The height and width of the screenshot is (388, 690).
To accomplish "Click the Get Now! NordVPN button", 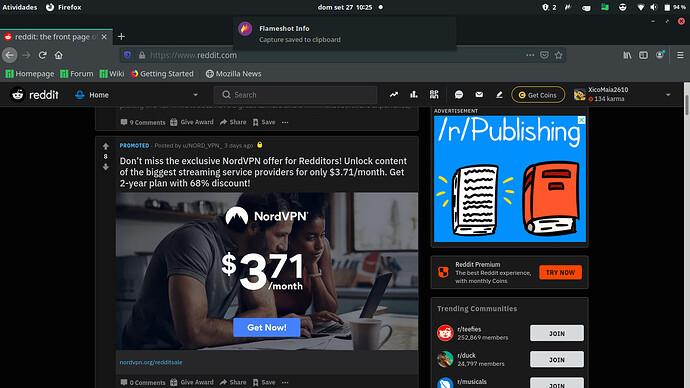I will (x=267, y=327).
